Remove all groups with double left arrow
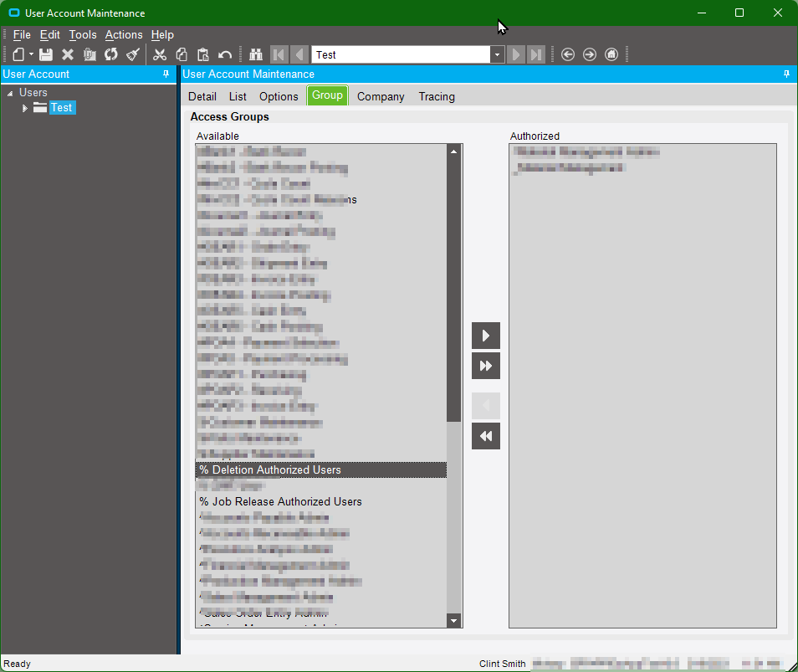Screen dimensions: 798x672 (485, 435)
